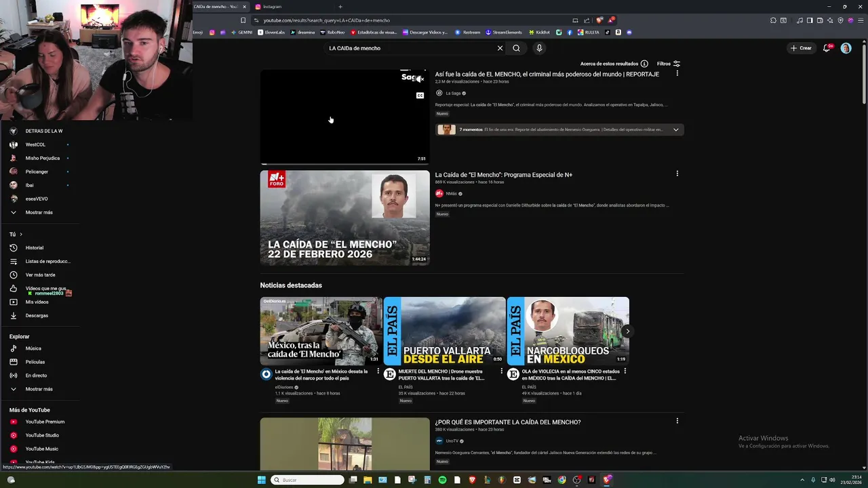The height and width of the screenshot is (488, 868).
Task: Open the NMás channel link
Action: 451,194
